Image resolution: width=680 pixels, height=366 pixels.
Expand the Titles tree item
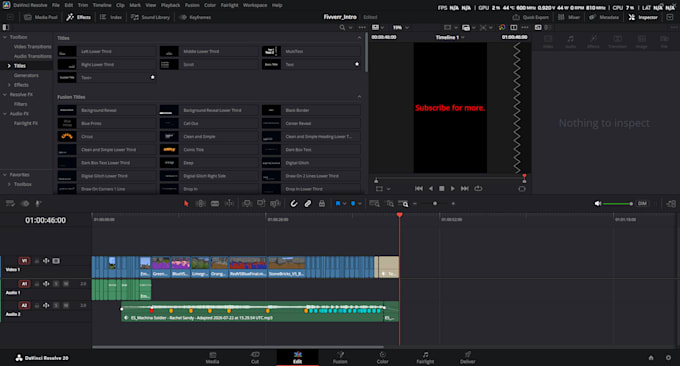[x=9, y=66]
